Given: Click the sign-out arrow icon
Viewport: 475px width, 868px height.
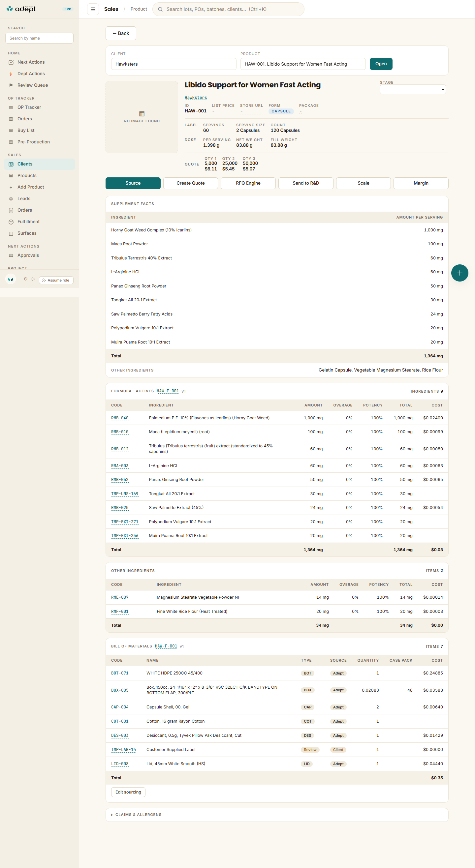Looking at the screenshot, I should click(33, 279).
